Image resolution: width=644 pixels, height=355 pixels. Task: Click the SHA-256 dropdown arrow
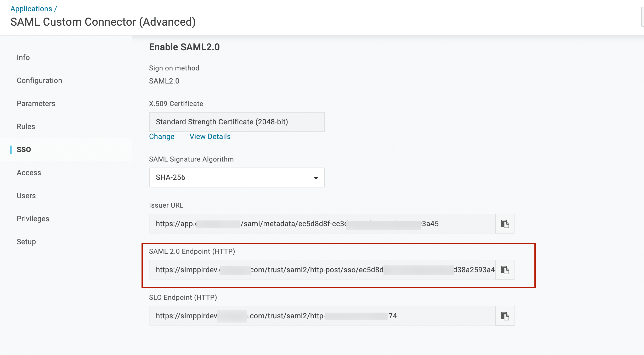pos(316,178)
